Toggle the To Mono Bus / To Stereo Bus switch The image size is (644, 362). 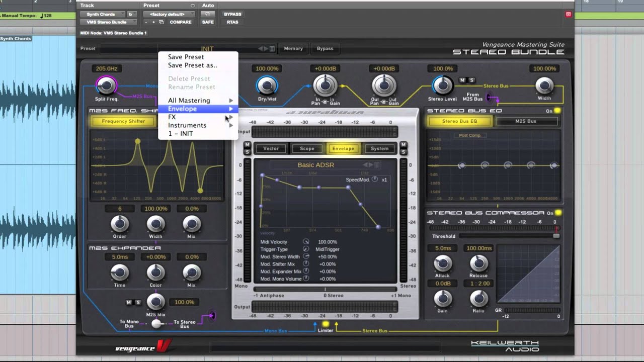(156, 323)
